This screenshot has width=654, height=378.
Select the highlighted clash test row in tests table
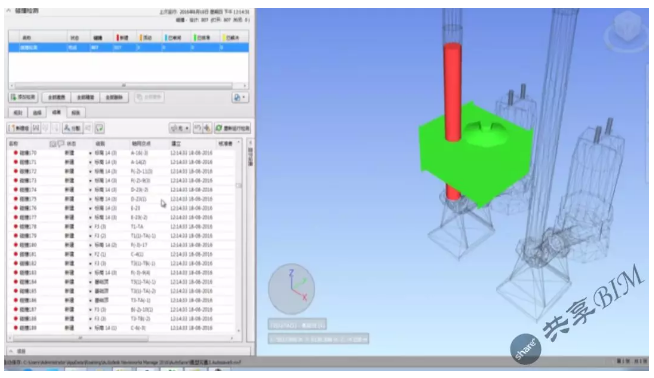[x=128, y=48]
